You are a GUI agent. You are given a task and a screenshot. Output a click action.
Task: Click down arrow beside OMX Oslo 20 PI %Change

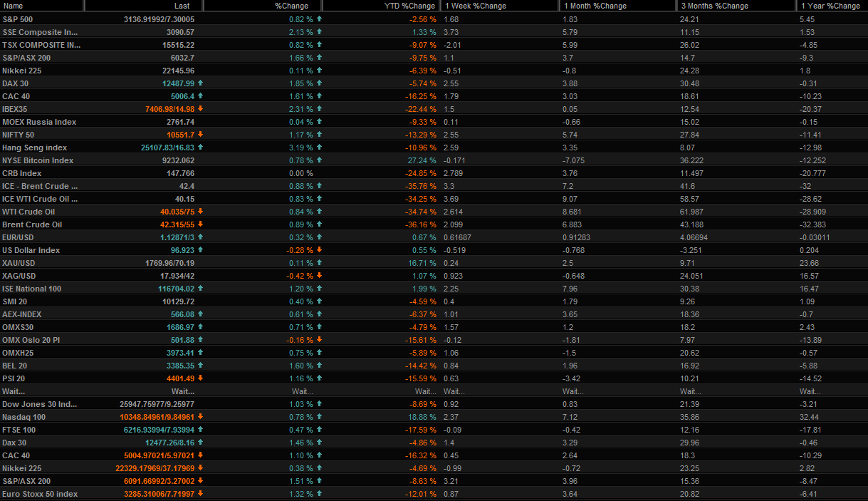click(x=319, y=340)
